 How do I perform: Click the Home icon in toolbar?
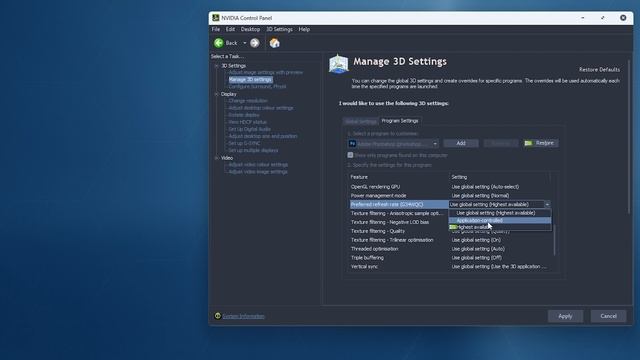275,43
